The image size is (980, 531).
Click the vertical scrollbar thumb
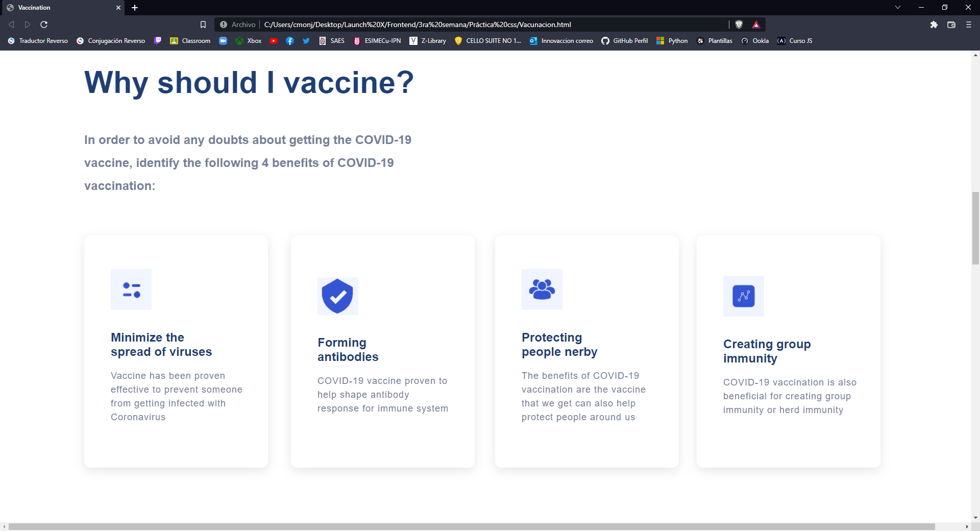coord(975,228)
